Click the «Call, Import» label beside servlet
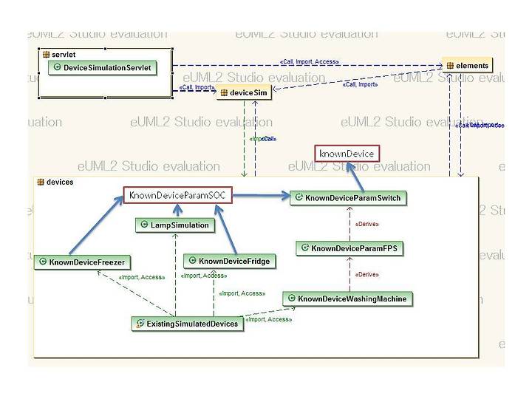The height and width of the screenshot is (399, 532). tap(197, 87)
